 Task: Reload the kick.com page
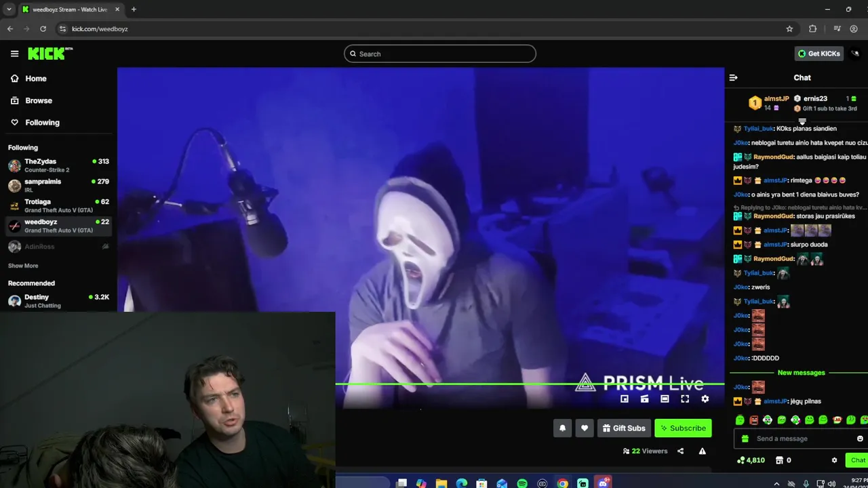coord(43,28)
